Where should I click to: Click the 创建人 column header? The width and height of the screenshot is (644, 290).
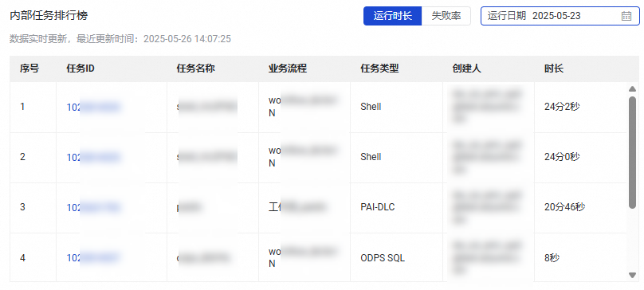(466, 69)
